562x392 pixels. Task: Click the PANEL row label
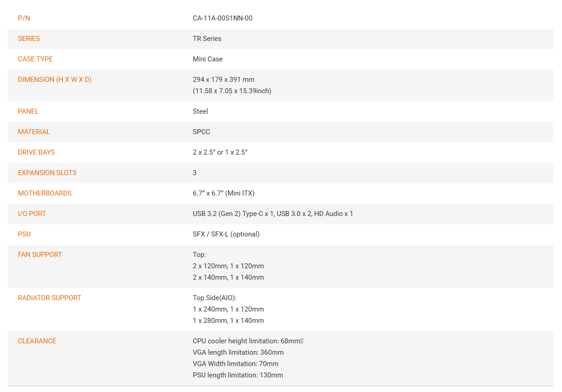click(28, 111)
